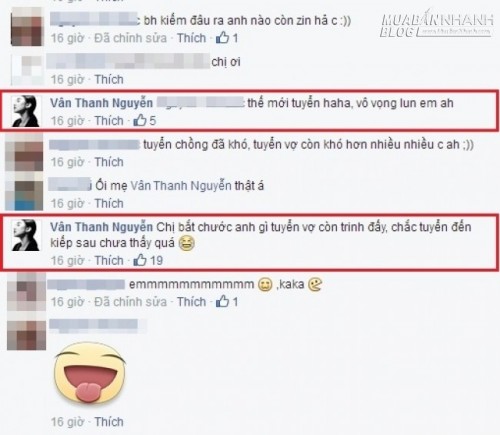Open Vân Thanh Nguyễn profile from first highlighted comment
Viewport: 500px width, 435px height.
[101, 103]
